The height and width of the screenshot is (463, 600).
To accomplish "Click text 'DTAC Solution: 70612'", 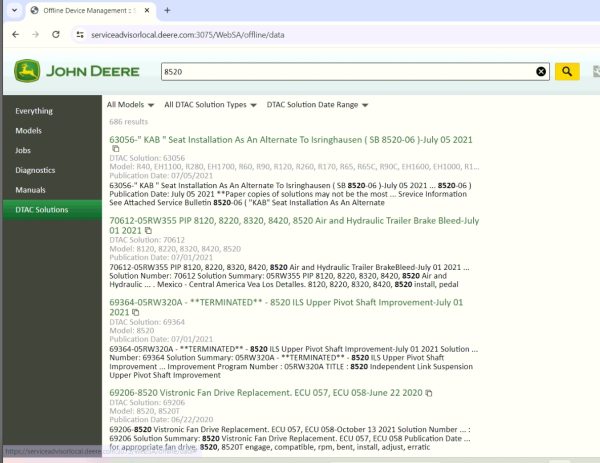I will tap(147, 240).
